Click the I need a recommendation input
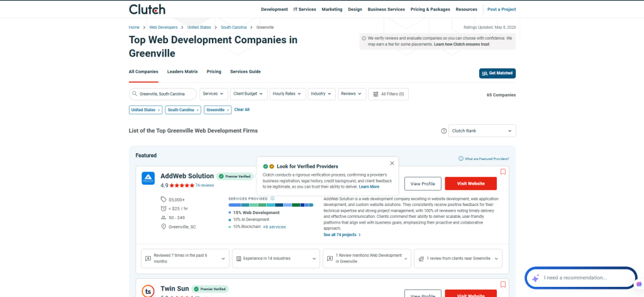This screenshot has height=297, width=644. (x=580, y=278)
